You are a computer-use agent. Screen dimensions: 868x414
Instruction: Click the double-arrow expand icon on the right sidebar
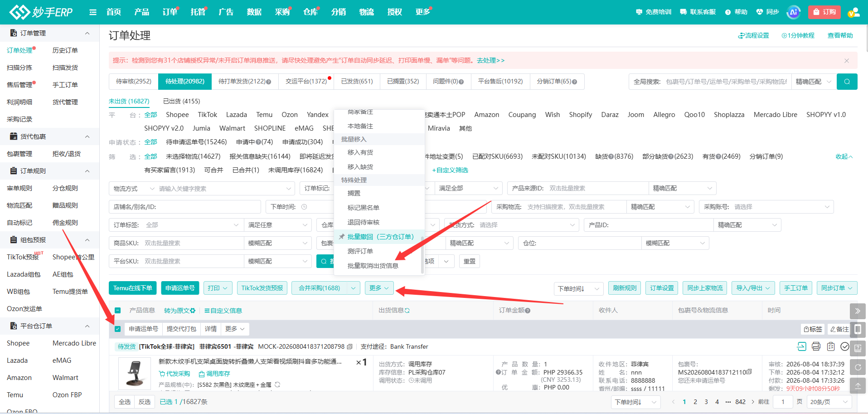(x=858, y=311)
